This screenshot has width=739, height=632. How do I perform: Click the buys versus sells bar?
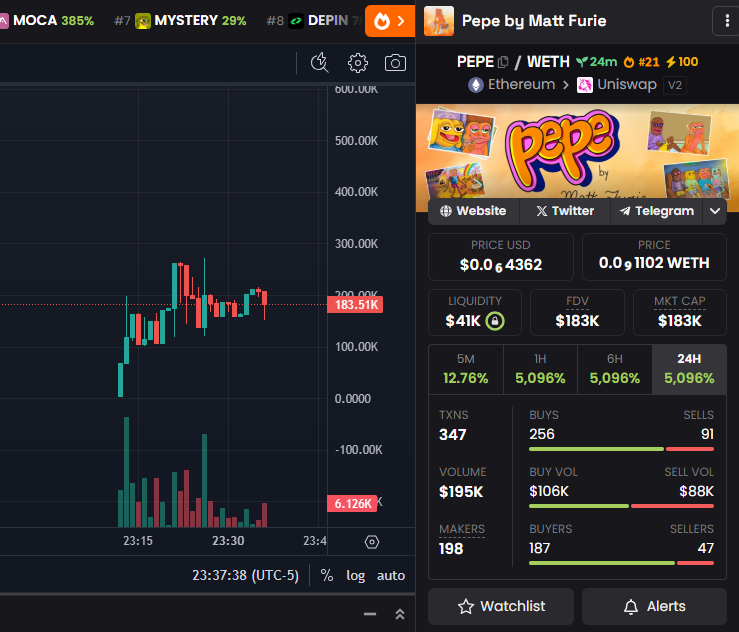point(621,449)
